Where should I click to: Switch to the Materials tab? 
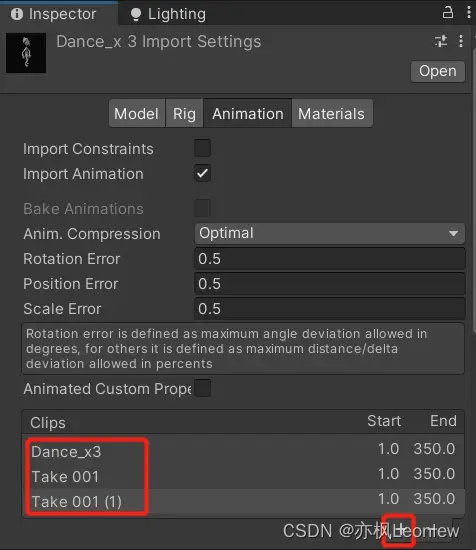(331, 113)
